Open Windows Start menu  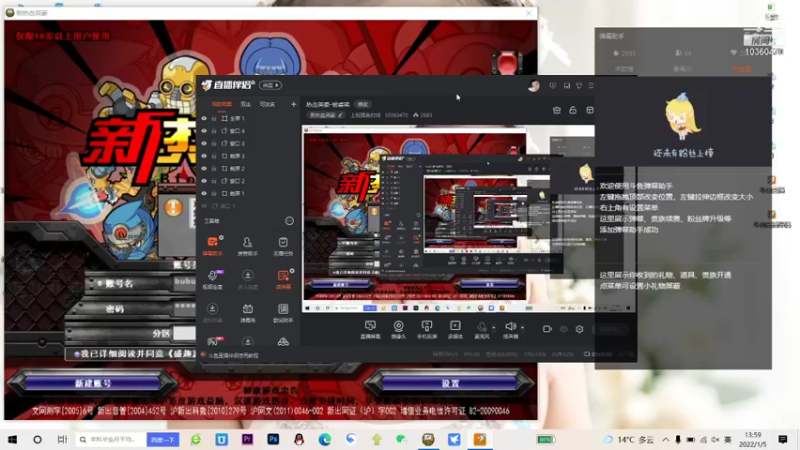12,439
